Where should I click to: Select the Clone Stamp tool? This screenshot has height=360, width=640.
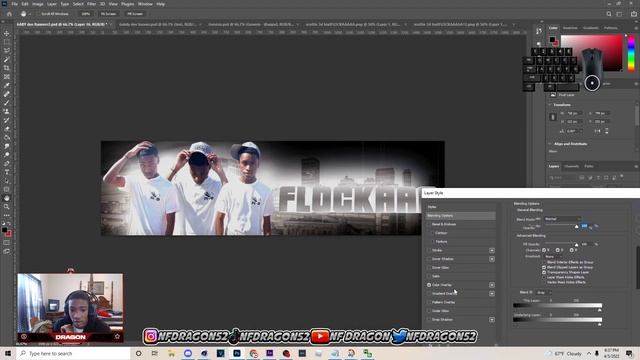click(x=7, y=111)
